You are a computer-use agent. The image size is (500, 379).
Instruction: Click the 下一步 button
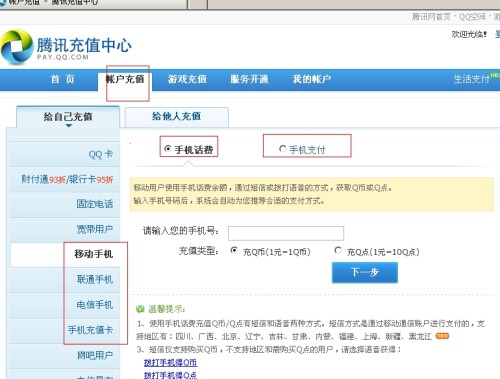point(365,272)
